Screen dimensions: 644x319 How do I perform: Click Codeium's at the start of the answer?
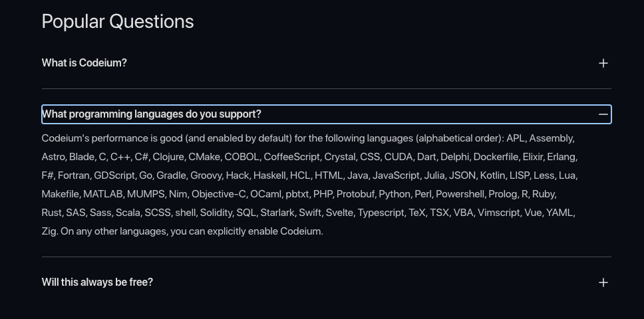click(65, 138)
